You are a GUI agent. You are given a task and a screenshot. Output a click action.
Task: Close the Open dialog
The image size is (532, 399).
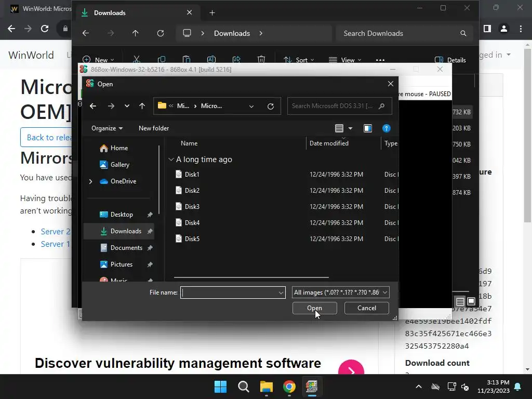(x=391, y=84)
